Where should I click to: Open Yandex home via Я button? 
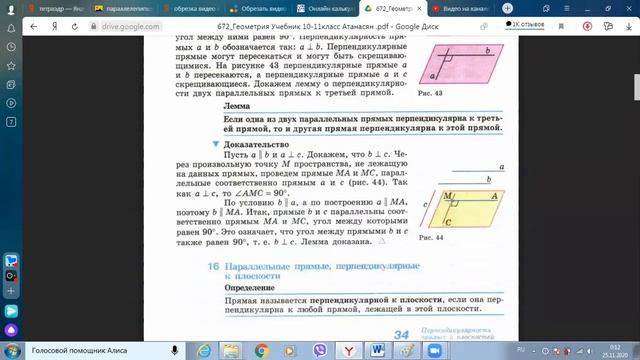[54, 27]
